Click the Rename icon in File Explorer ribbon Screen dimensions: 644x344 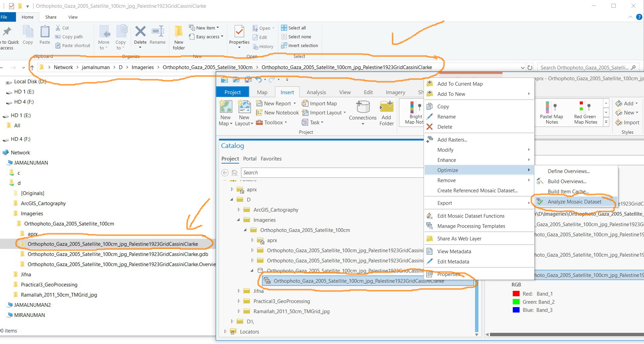click(157, 32)
